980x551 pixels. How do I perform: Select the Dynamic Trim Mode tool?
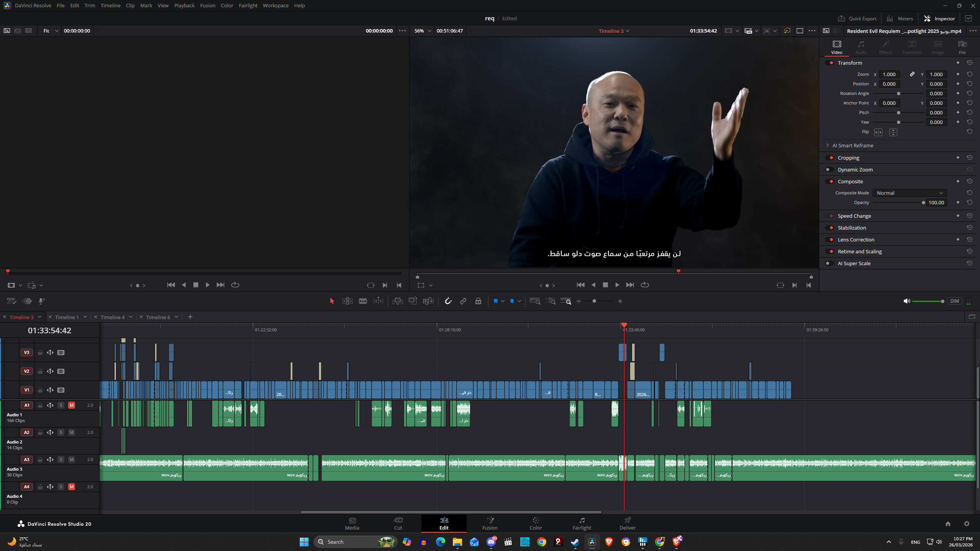click(378, 301)
